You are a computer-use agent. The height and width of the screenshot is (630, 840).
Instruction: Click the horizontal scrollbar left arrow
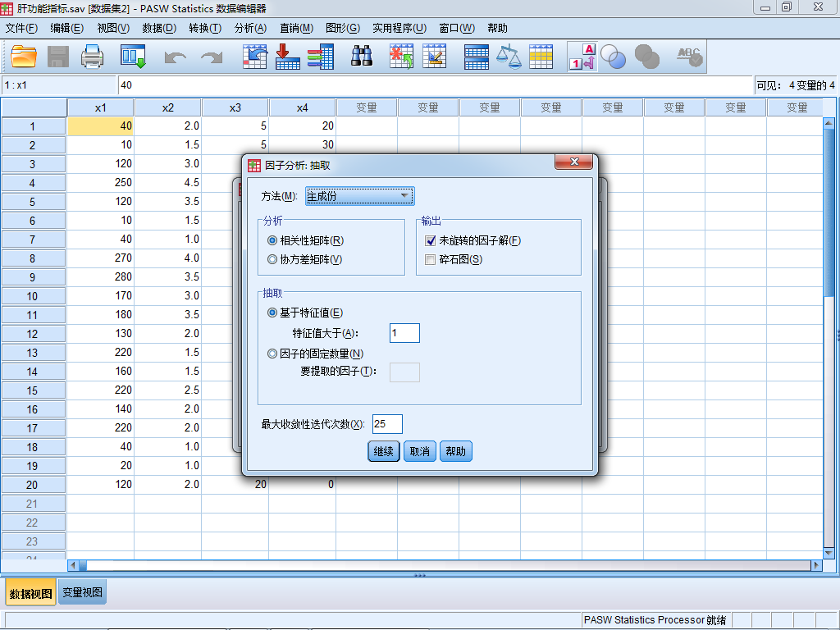(73, 565)
